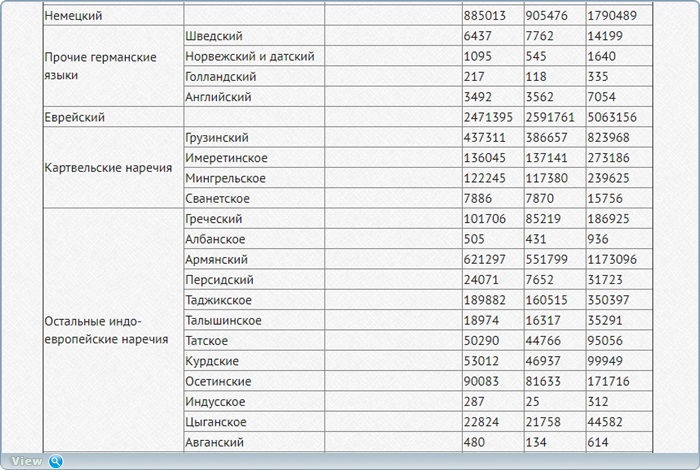Viewport: 700px width, 470px height.
Task: Select the value 44582
Action: coord(605,422)
